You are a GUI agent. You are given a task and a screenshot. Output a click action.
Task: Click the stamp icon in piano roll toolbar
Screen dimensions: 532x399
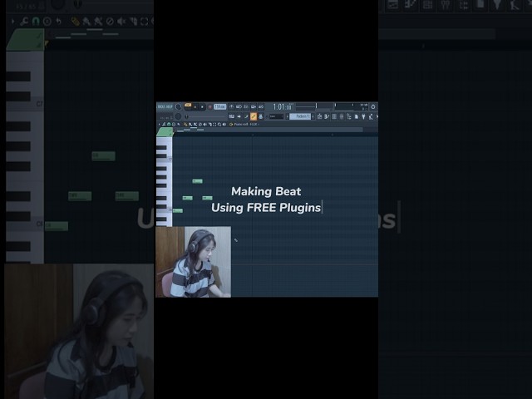(174, 124)
